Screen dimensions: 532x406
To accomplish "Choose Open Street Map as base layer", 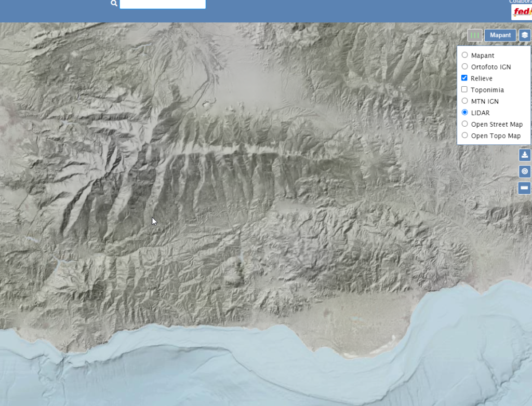I will 464,124.
